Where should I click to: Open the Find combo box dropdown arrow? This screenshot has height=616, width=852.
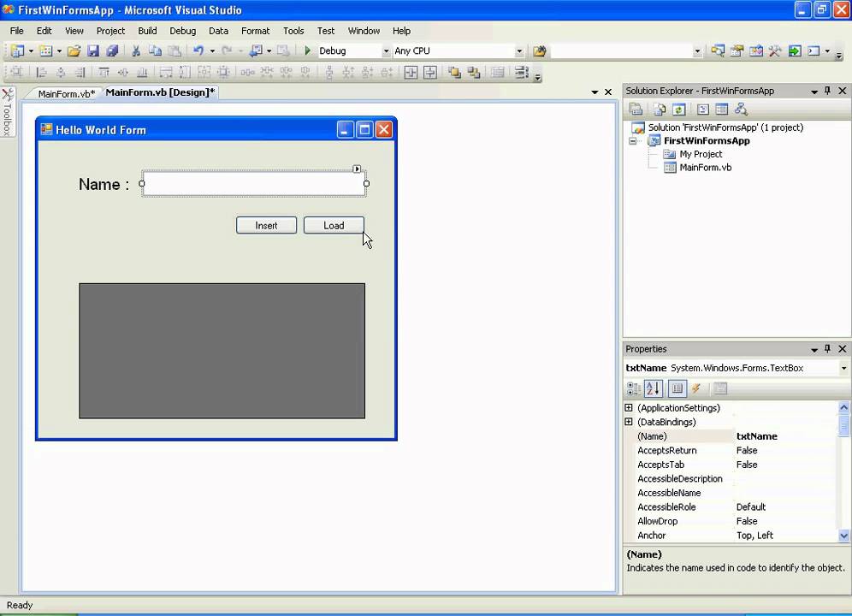697,51
